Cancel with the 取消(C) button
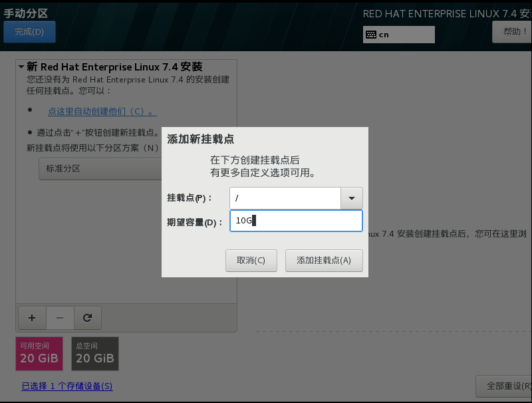This screenshot has width=532, height=403. click(x=251, y=261)
